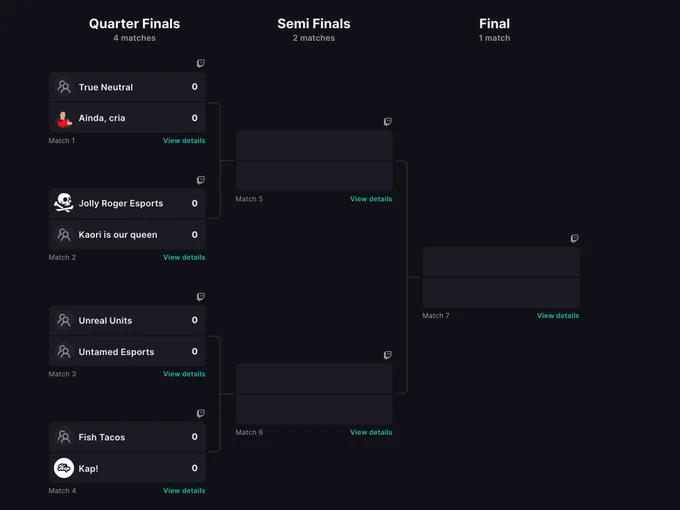Click the Kap! team logo
Viewport: 680px width, 510px height.
pyautogui.click(x=64, y=468)
